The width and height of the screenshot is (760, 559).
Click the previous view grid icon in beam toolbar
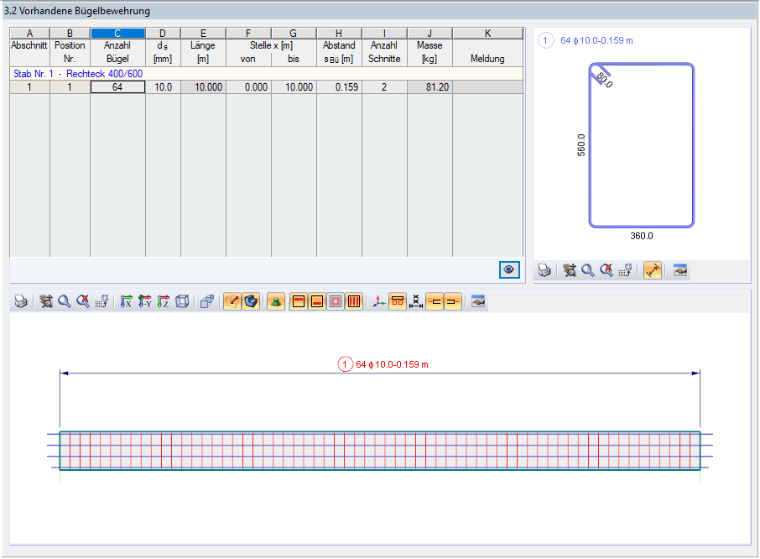click(x=101, y=302)
